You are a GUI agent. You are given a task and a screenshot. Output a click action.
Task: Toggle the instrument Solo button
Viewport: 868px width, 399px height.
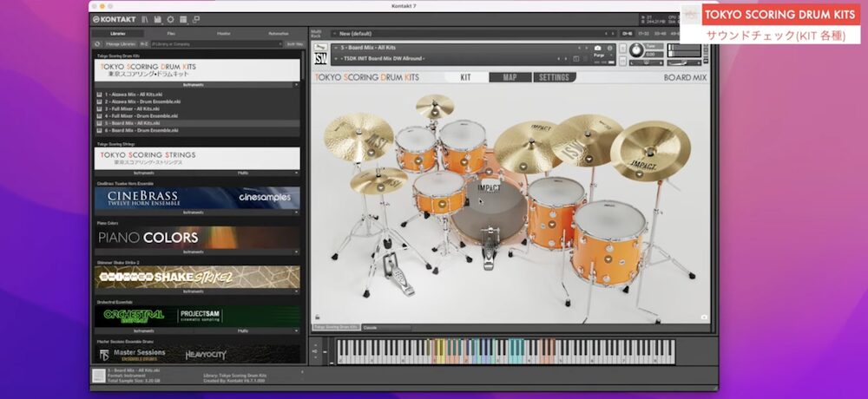pyautogui.click(x=623, y=47)
